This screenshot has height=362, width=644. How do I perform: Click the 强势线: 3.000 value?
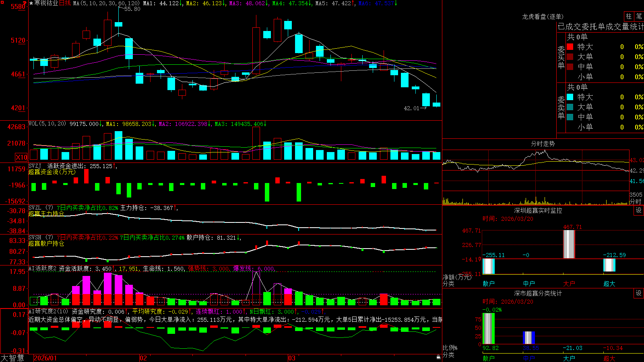(208, 268)
